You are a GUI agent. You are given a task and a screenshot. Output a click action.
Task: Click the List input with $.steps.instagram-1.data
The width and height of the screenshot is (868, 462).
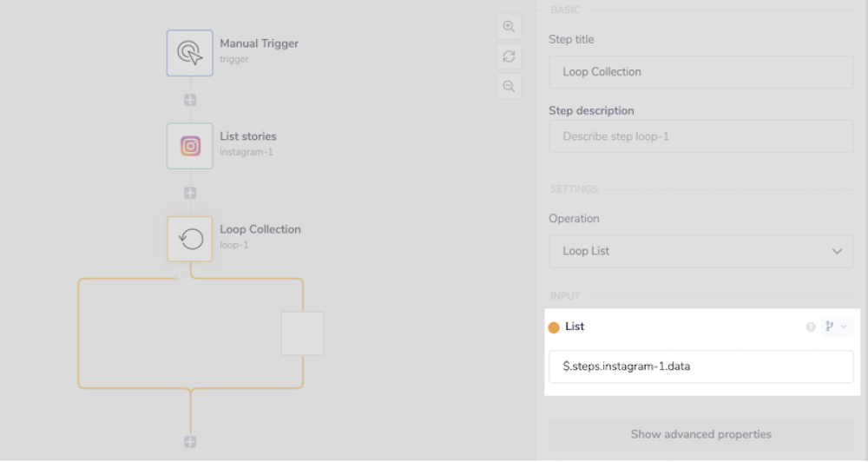(x=700, y=366)
